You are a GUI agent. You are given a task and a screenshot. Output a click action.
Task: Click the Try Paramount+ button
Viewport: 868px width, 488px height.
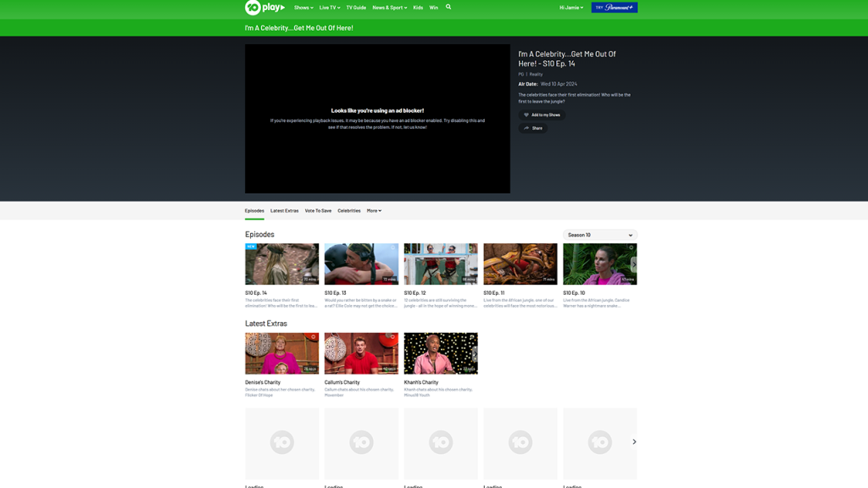(x=615, y=7)
